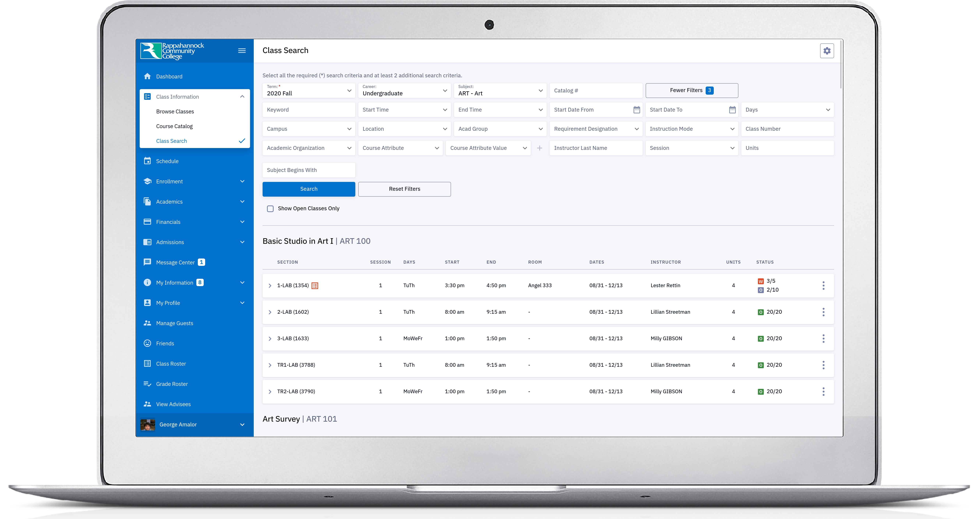The image size is (980, 519).
Task: Click the Fewer Filters button
Action: pos(692,90)
